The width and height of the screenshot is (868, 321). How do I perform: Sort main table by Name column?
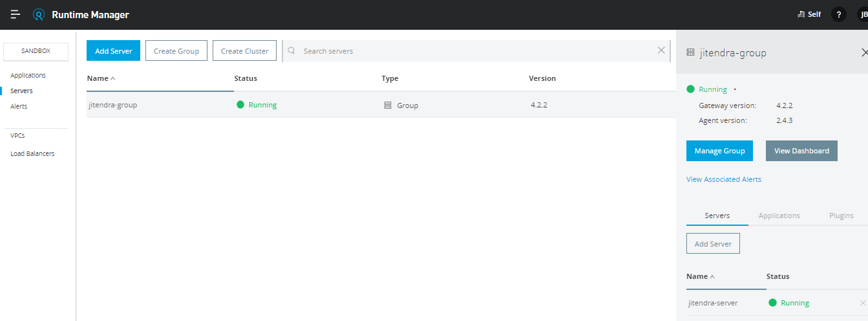coord(101,78)
